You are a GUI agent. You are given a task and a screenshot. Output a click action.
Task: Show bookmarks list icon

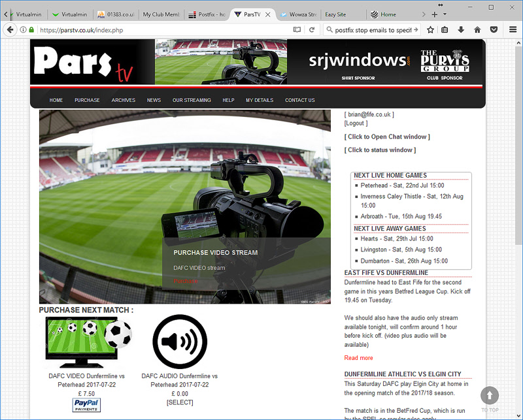(445, 29)
